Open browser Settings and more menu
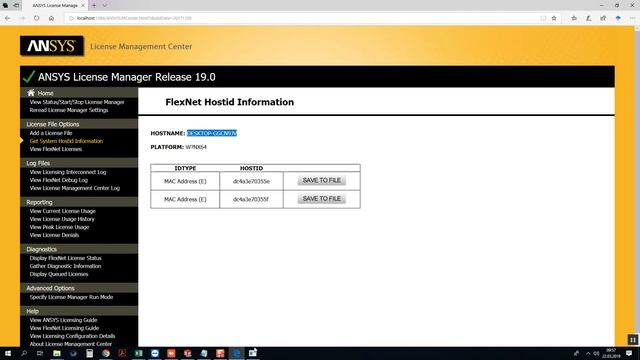 pos(632,18)
